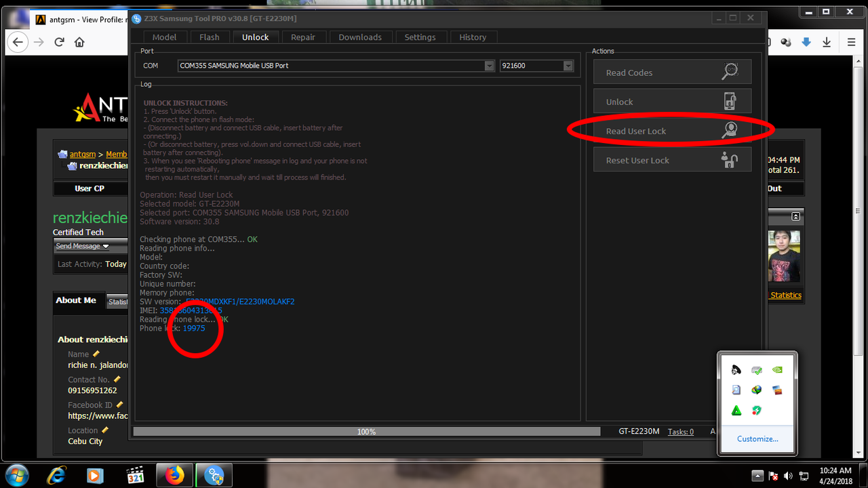The height and width of the screenshot is (488, 868).
Task: Click the Read Codes button
Action: [x=672, y=73]
